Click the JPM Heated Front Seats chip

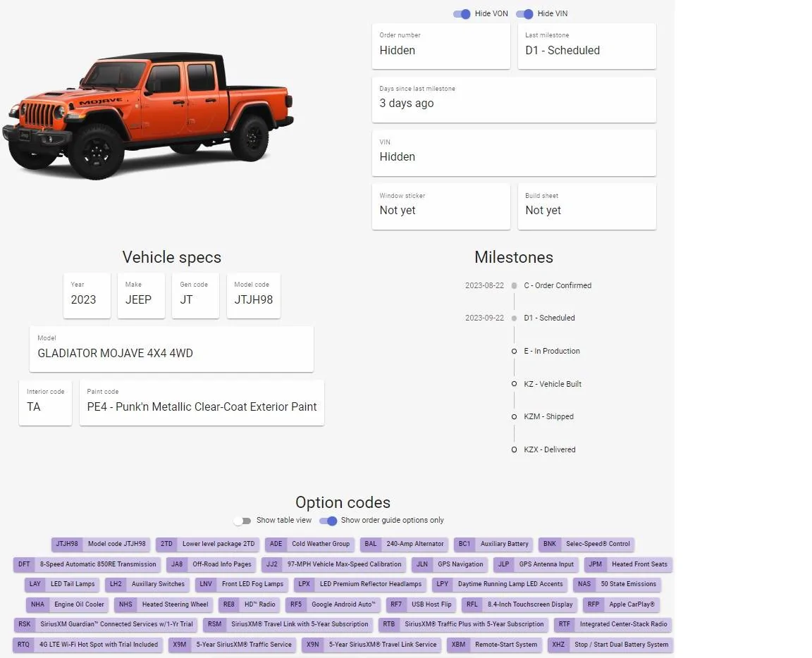[628, 564]
